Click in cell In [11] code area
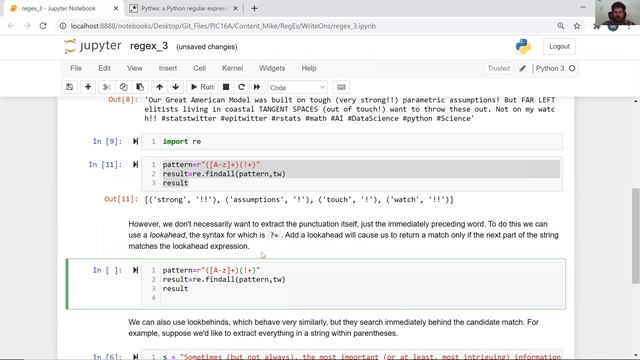This screenshot has height=360, width=640. [352, 174]
